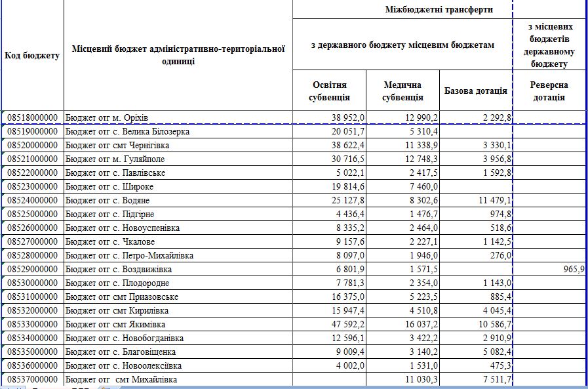
Task: Click the cell 'Бюджет отг с. Водяне'
Action: click(178, 200)
